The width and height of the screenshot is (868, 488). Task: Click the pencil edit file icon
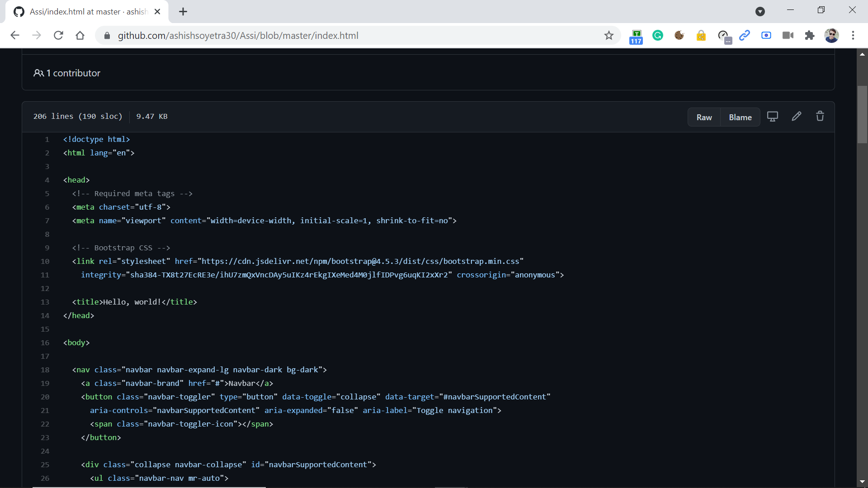pos(797,117)
